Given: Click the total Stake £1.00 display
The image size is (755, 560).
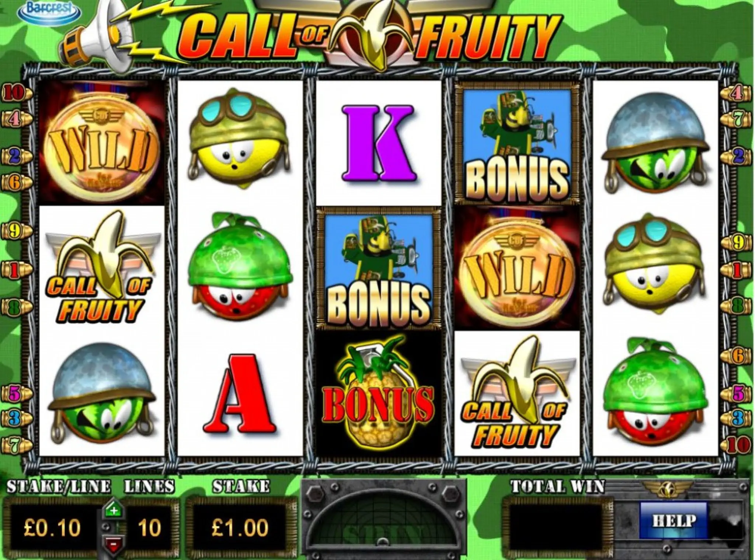Looking at the screenshot, I should point(239,528).
